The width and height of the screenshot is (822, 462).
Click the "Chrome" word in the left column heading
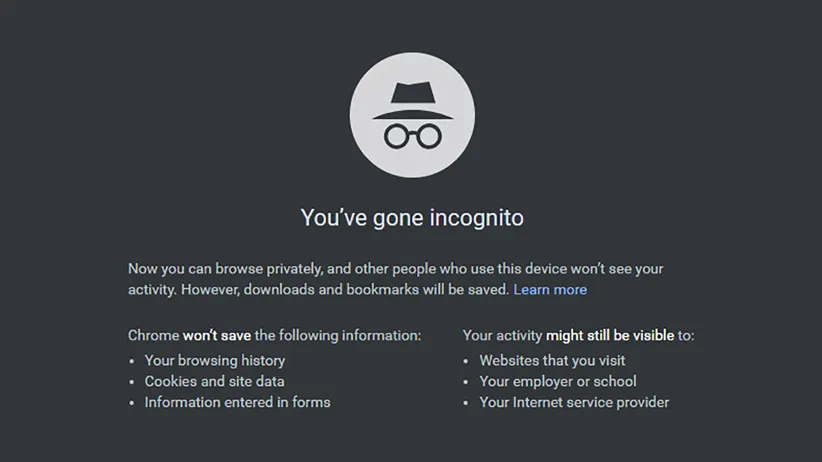[153, 336]
